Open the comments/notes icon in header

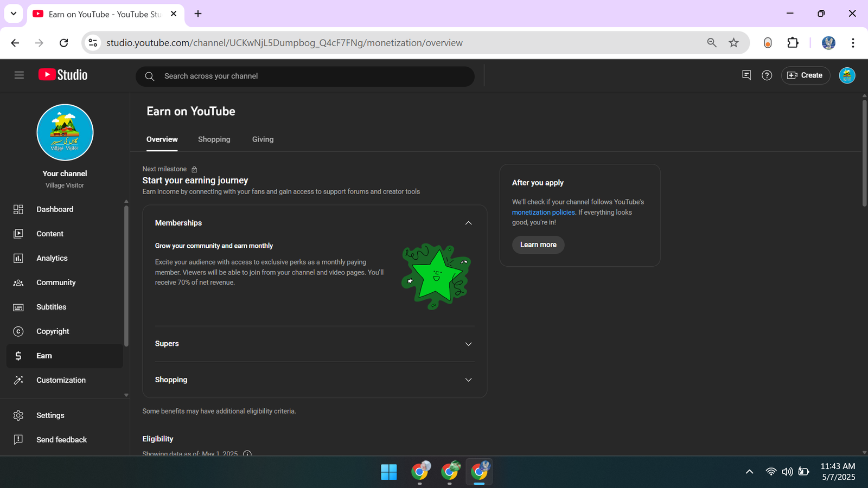pyautogui.click(x=746, y=75)
